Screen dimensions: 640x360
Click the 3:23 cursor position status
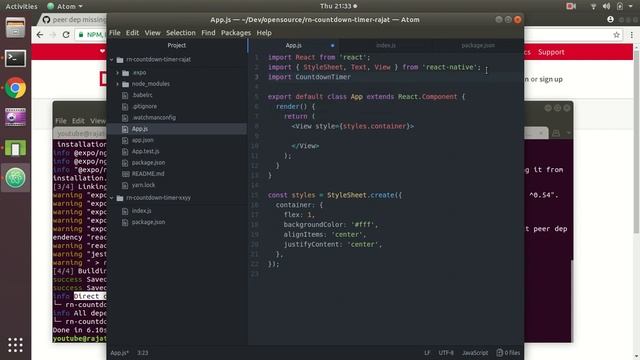point(142,353)
